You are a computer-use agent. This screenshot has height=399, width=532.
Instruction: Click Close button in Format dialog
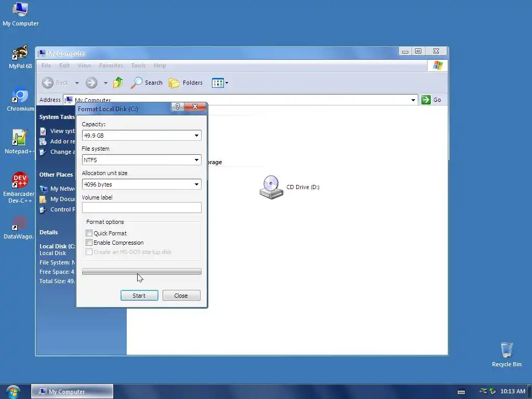point(181,296)
